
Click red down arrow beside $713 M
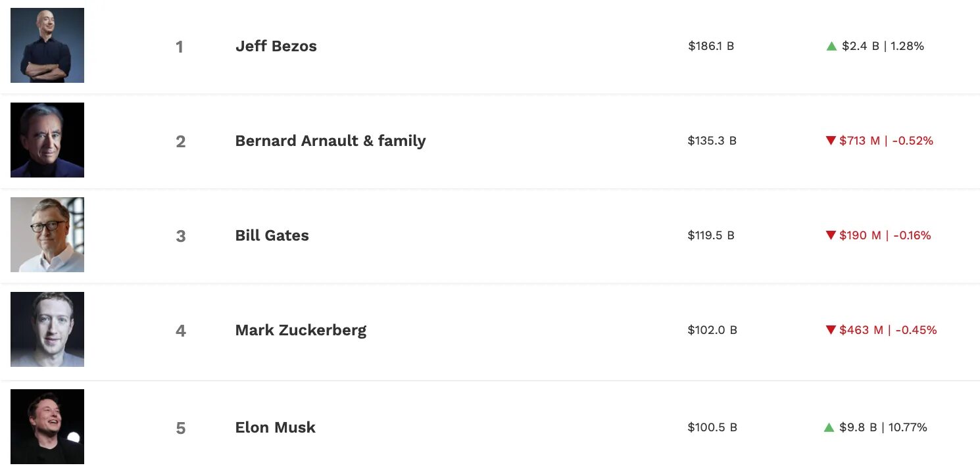tap(831, 141)
